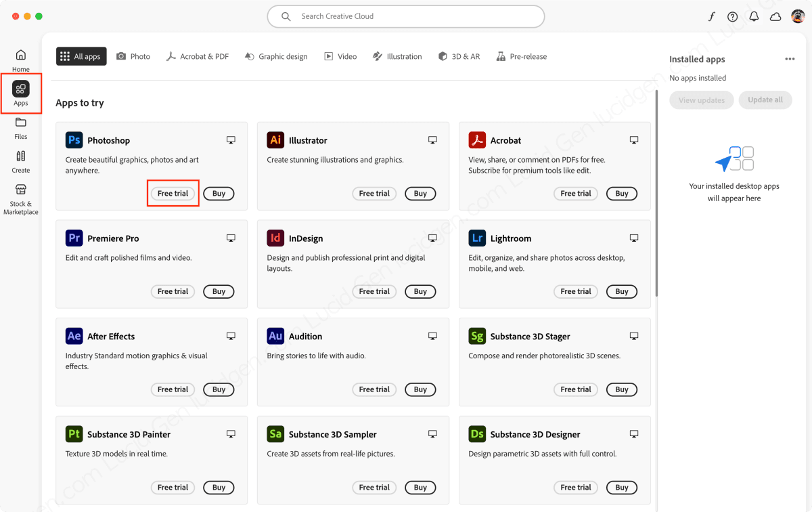Click the apps list vertical scrollbar
The width and height of the screenshot is (812, 512).
point(656,196)
